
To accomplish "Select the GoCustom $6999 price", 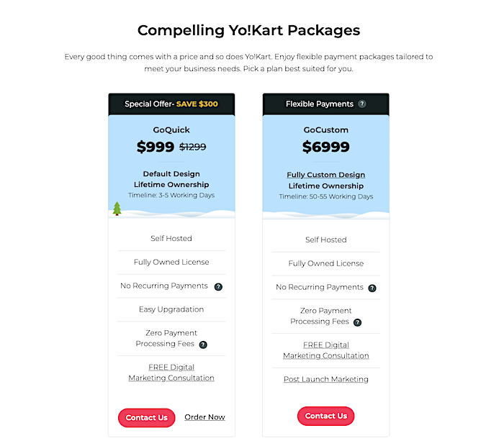I will click(x=326, y=147).
